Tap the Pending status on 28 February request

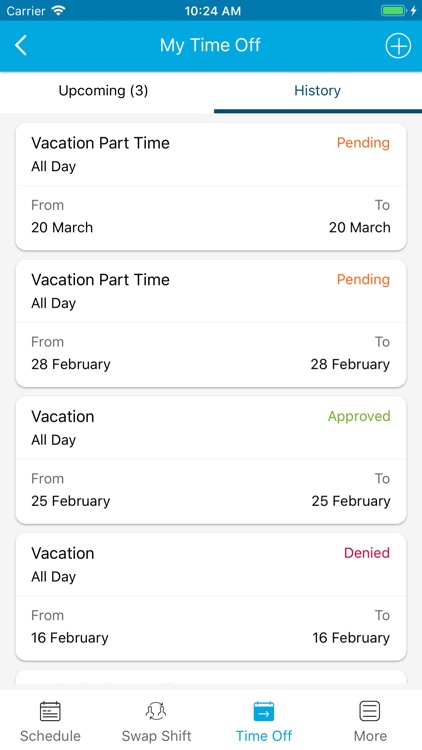coord(363,280)
